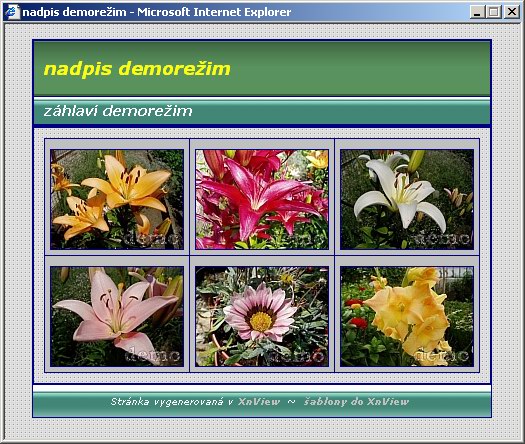This screenshot has height=444, width=525.
Task: Follow the XnView link in footer
Action: click(x=259, y=401)
